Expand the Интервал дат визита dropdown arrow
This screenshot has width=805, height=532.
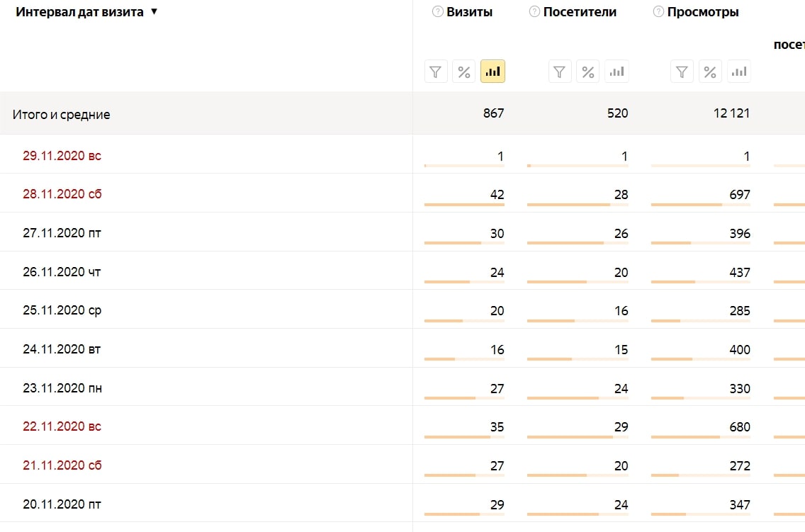tap(154, 12)
